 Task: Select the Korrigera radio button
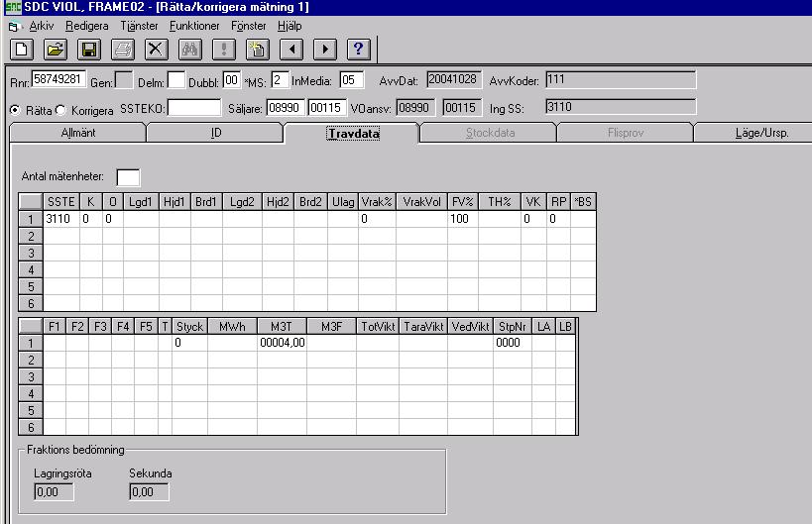click(60, 110)
